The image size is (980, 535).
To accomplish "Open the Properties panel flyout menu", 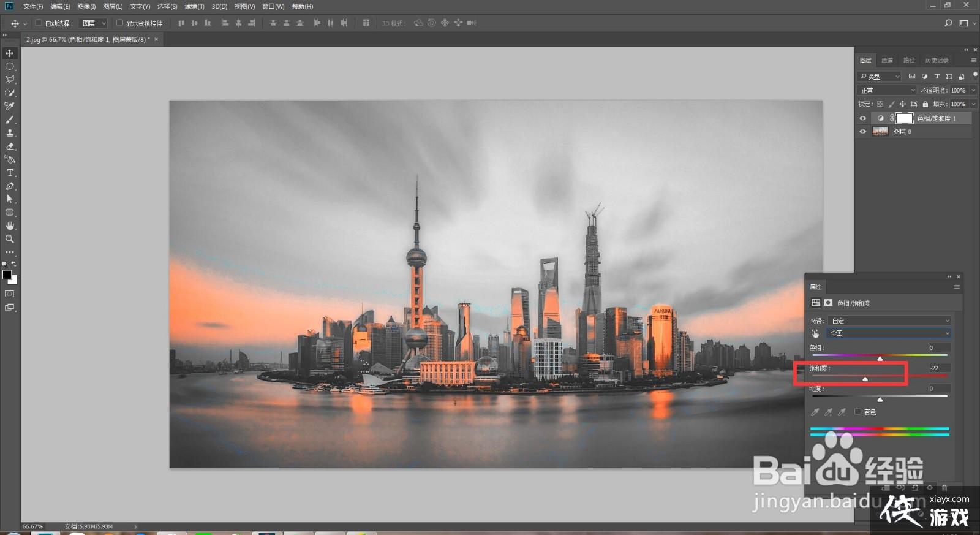I will point(957,287).
